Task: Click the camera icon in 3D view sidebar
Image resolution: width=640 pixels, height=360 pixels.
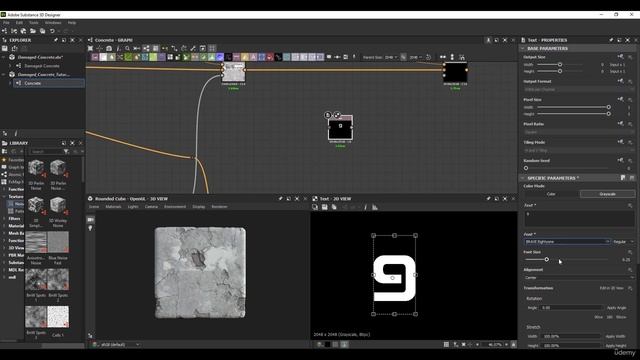Action: (90, 220)
